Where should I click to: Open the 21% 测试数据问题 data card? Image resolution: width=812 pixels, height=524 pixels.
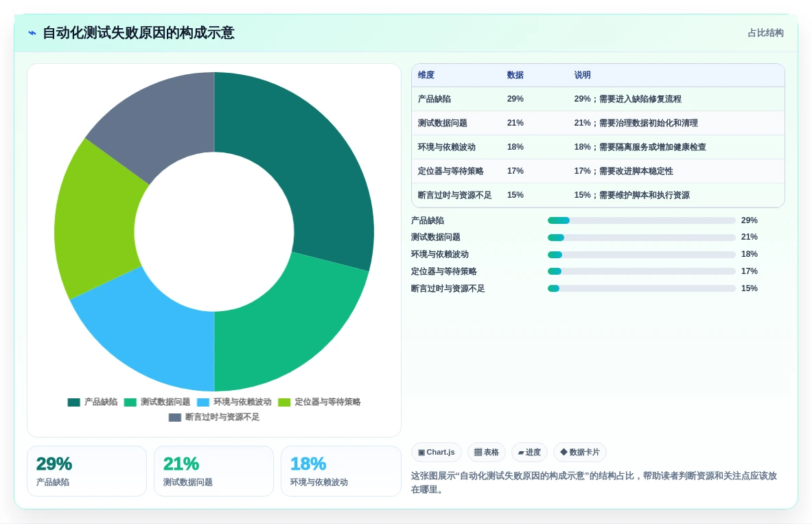click(x=214, y=471)
